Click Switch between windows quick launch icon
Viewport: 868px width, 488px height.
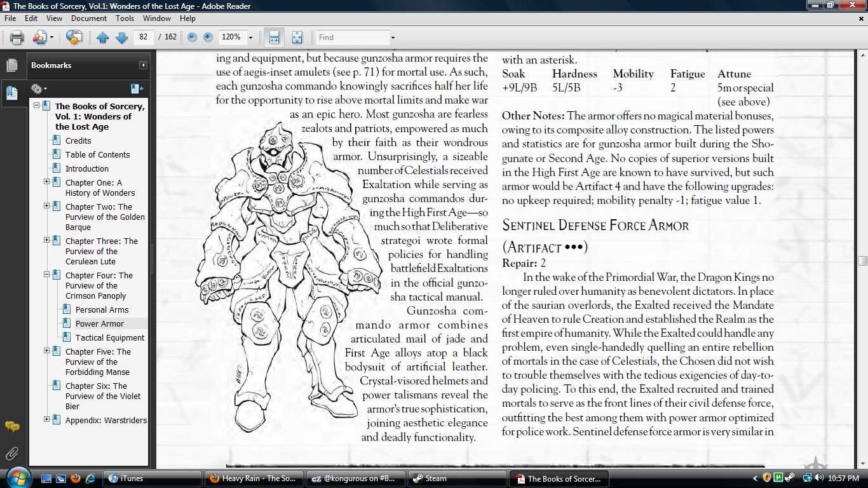(61, 478)
